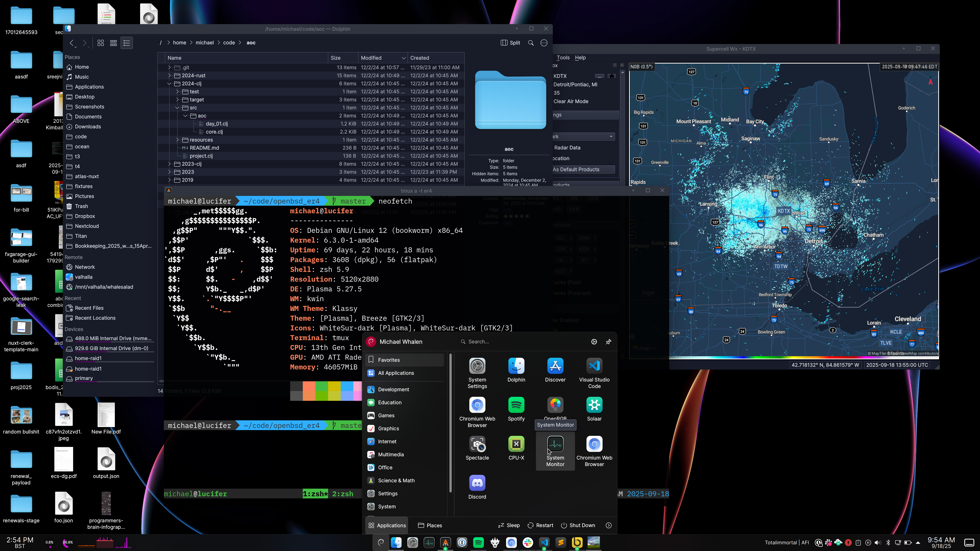Click the '...' radar site select button
The width and height of the screenshot is (980, 551).
tap(599, 76)
